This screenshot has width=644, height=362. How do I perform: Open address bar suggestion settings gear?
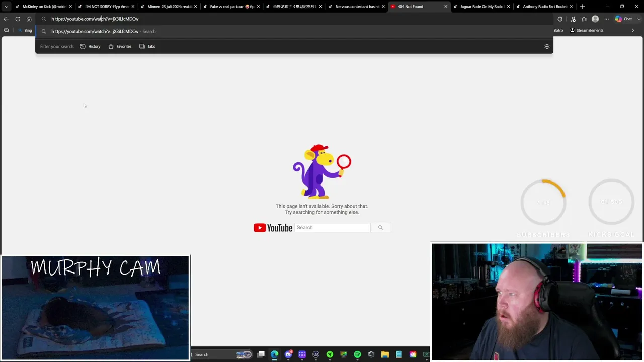[547, 46]
